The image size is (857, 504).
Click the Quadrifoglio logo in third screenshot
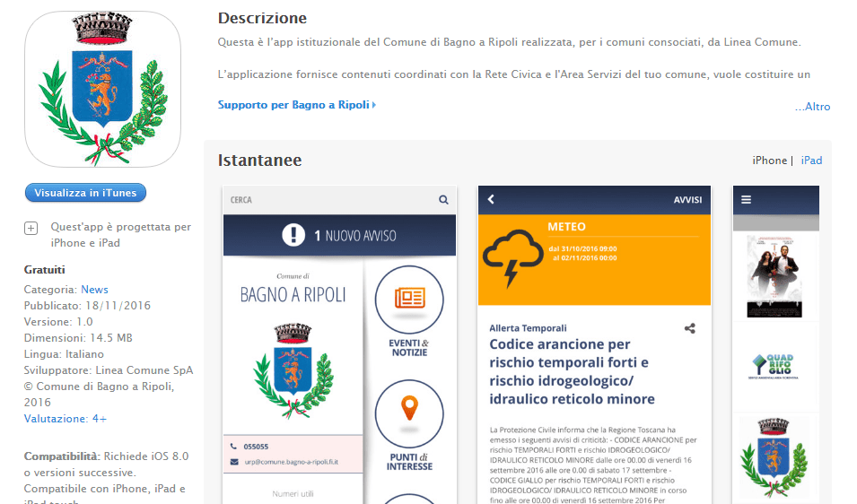pyautogui.click(x=775, y=367)
